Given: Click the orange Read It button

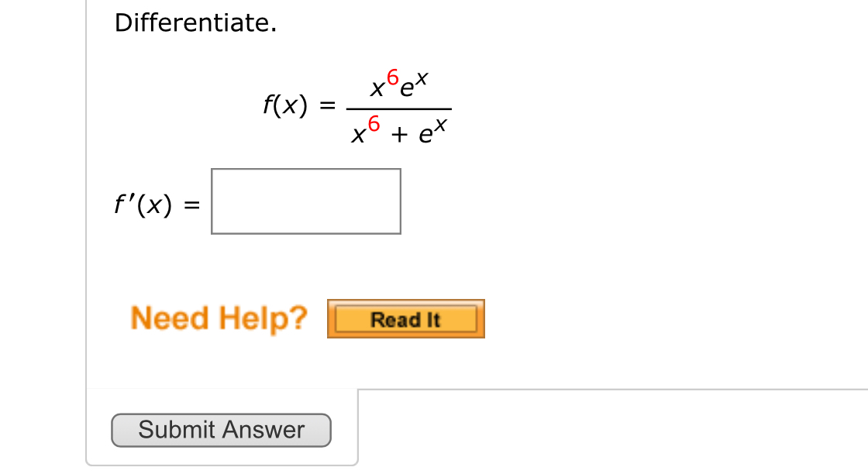Looking at the screenshot, I should [x=405, y=318].
